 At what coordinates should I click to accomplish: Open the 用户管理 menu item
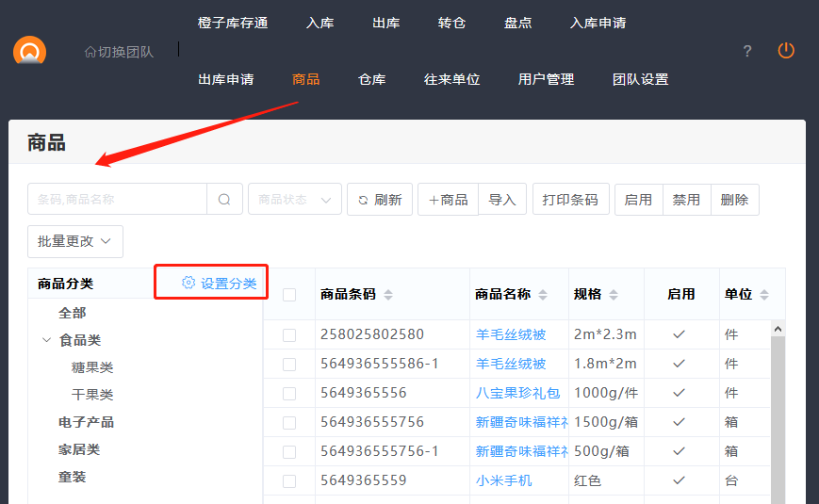[546, 79]
